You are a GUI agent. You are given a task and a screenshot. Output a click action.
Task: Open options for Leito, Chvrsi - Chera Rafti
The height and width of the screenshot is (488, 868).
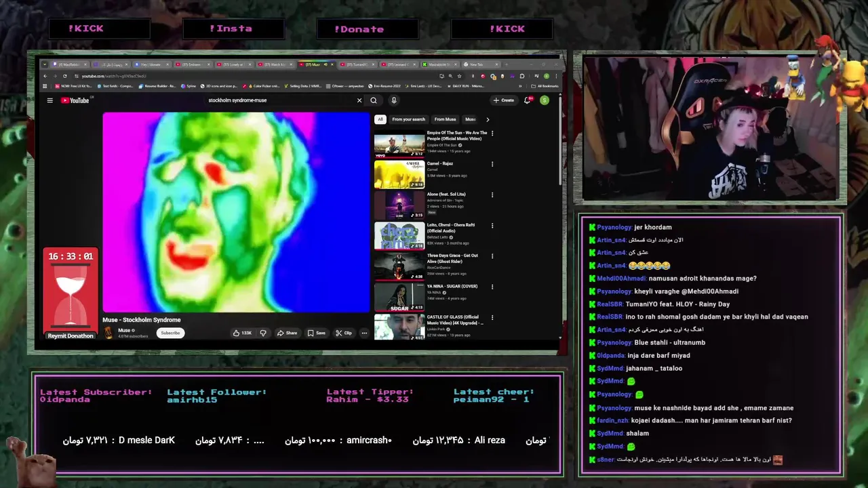492,226
